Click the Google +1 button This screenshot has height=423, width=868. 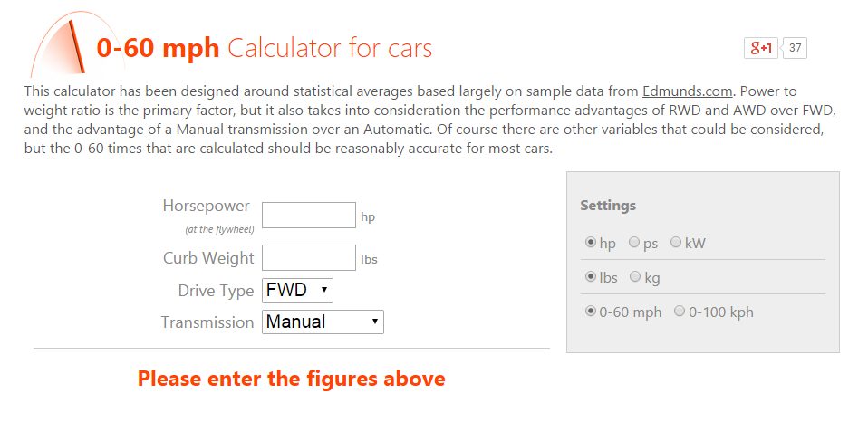(x=761, y=48)
